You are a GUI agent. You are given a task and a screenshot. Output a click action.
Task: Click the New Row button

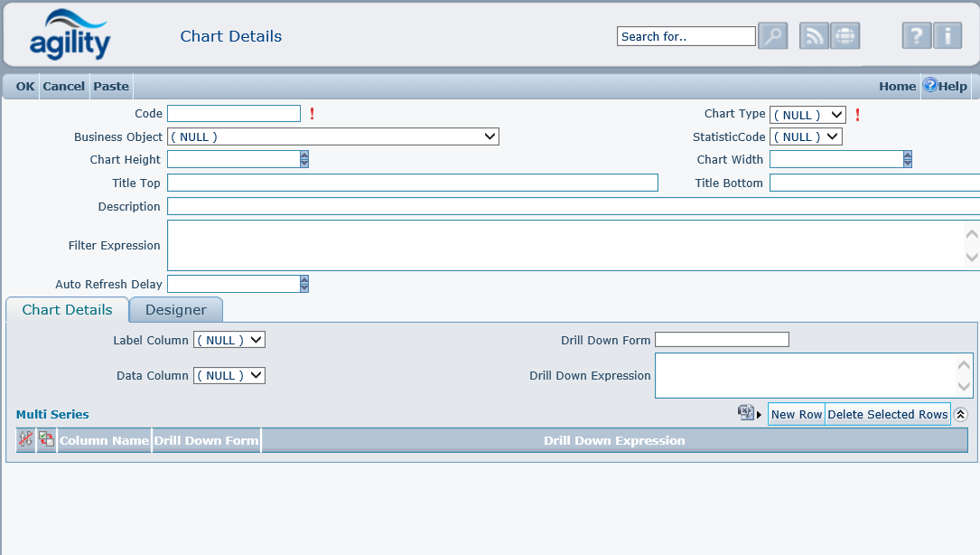click(796, 414)
